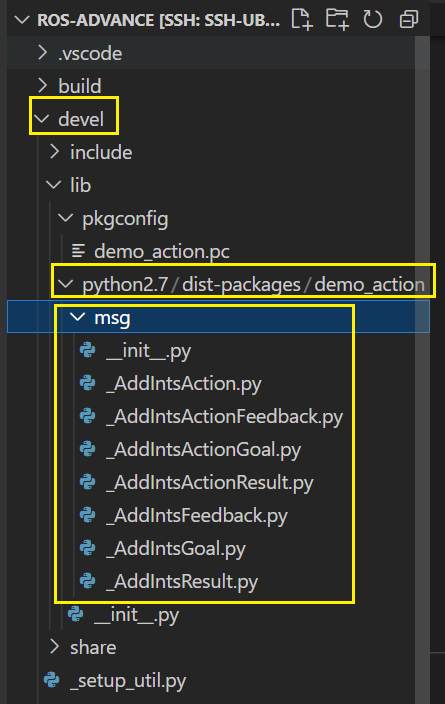
Task: Refresh the explorer with the refresh icon
Action: tap(373, 19)
